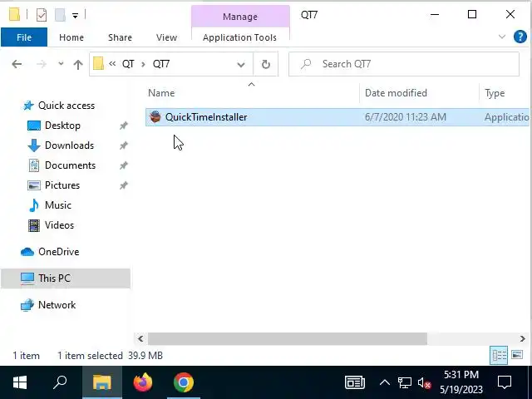Screen dimensions: 532x399
Task: Open taskbar Search magnifier
Action: [x=60, y=382]
